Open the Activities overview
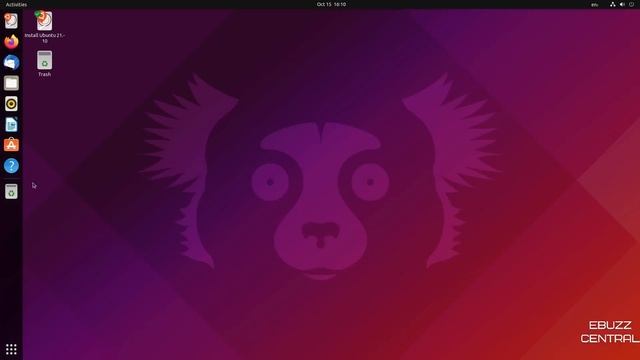The width and height of the screenshot is (640, 360). [16, 4]
